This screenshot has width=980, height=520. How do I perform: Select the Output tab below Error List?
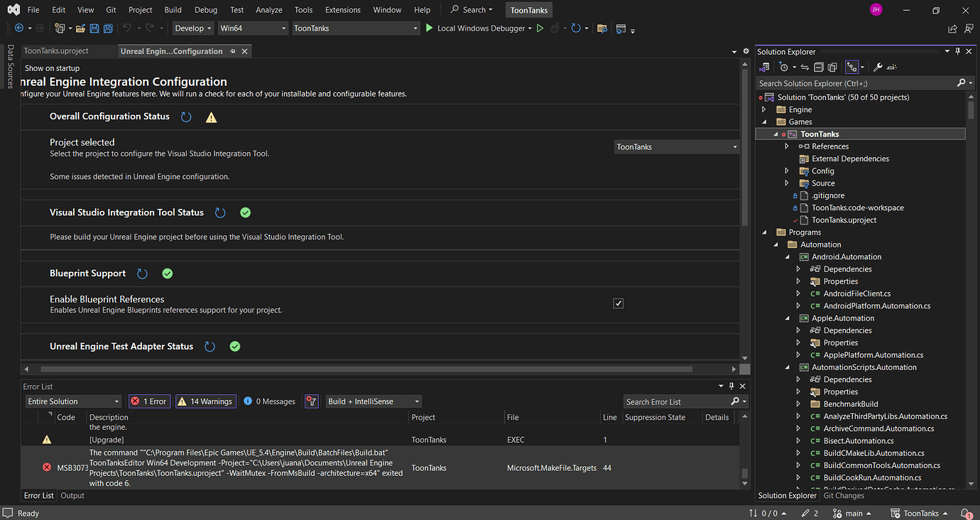[72, 495]
